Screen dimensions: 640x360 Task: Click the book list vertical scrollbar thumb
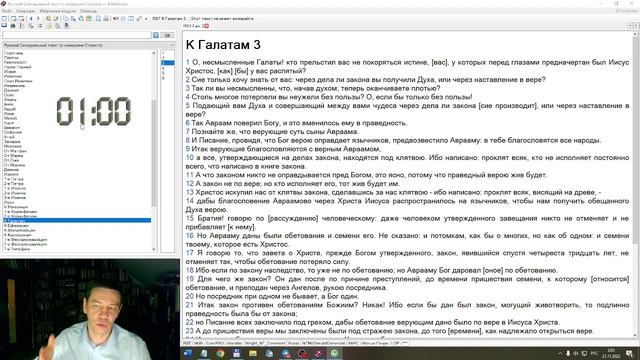tap(154, 153)
